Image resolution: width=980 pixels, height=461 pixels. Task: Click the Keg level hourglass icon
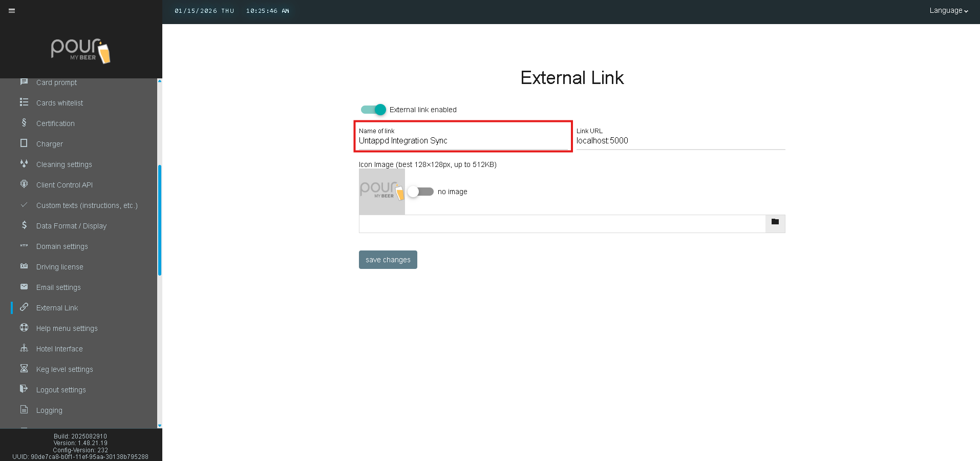[x=24, y=369]
